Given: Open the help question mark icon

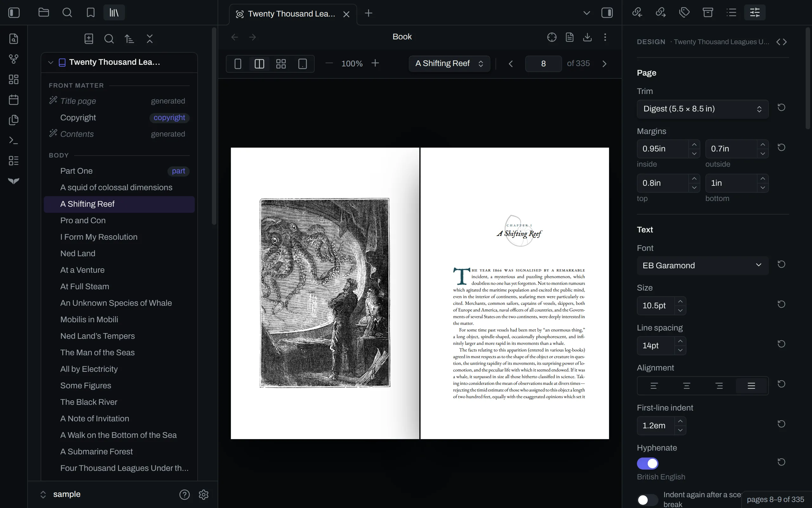Looking at the screenshot, I should (185, 495).
